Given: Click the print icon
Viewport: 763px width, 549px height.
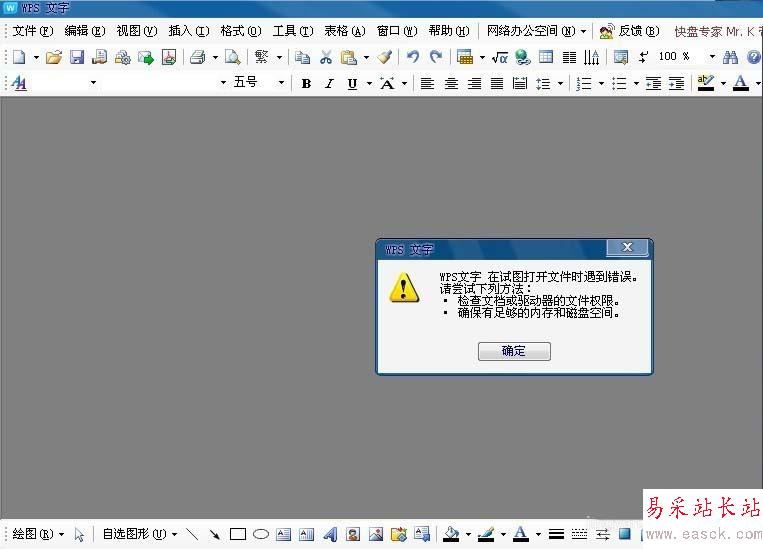Looking at the screenshot, I should point(198,57).
